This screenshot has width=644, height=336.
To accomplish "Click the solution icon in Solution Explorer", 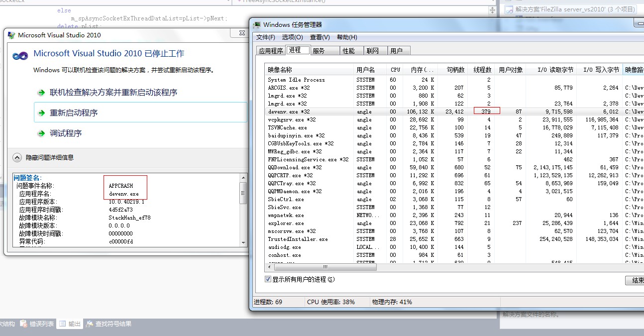I will 509,9.
